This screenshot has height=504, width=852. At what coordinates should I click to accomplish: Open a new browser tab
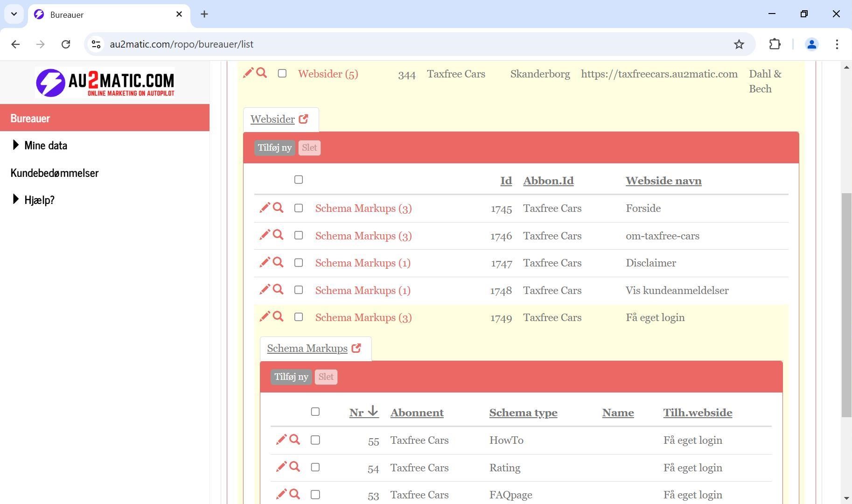[204, 14]
